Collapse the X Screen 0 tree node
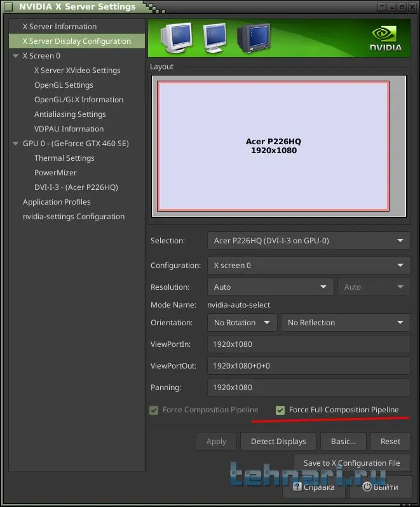420x507 pixels. [x=15, y=56]
